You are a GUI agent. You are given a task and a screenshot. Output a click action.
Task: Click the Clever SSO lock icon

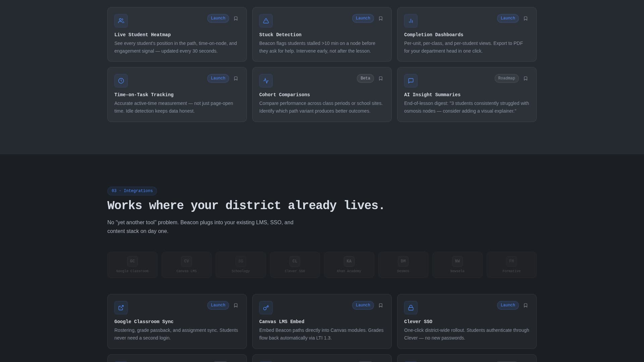[x=411, y=308]
